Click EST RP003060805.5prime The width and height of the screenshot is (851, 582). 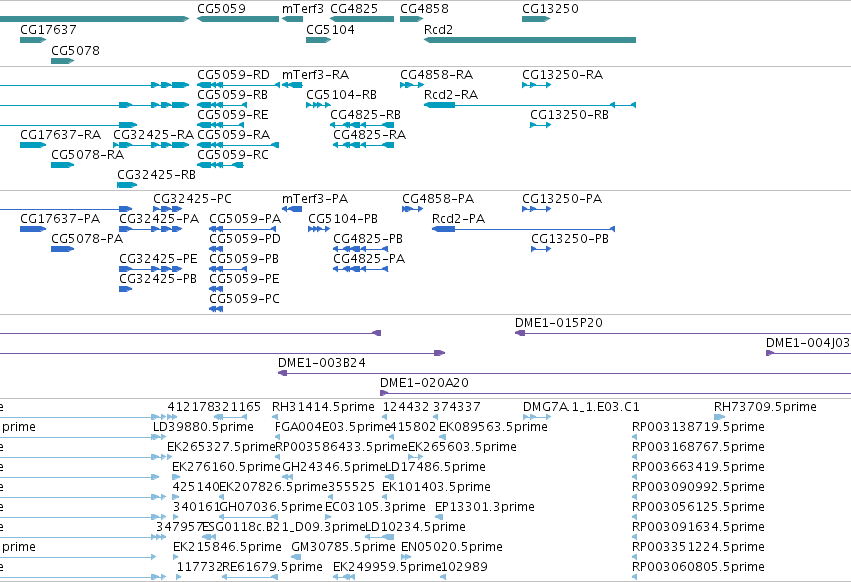(x=698, y=567)
